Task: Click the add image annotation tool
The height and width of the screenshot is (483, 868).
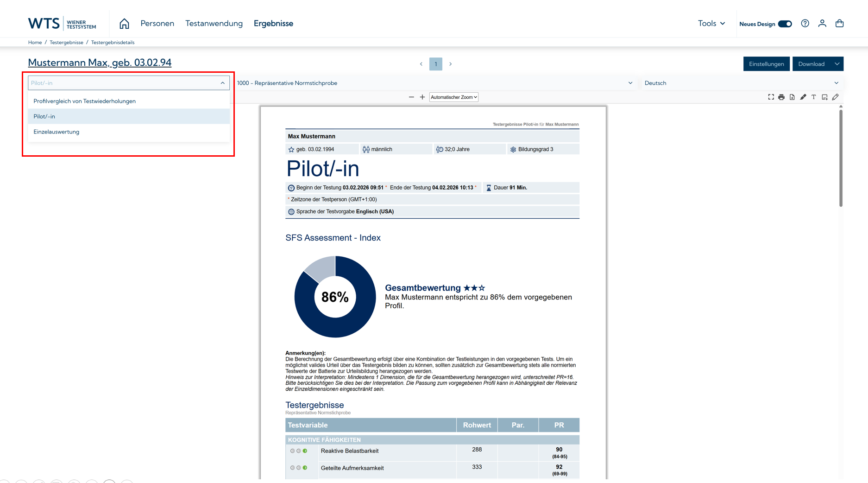Action: pos(824,97)
